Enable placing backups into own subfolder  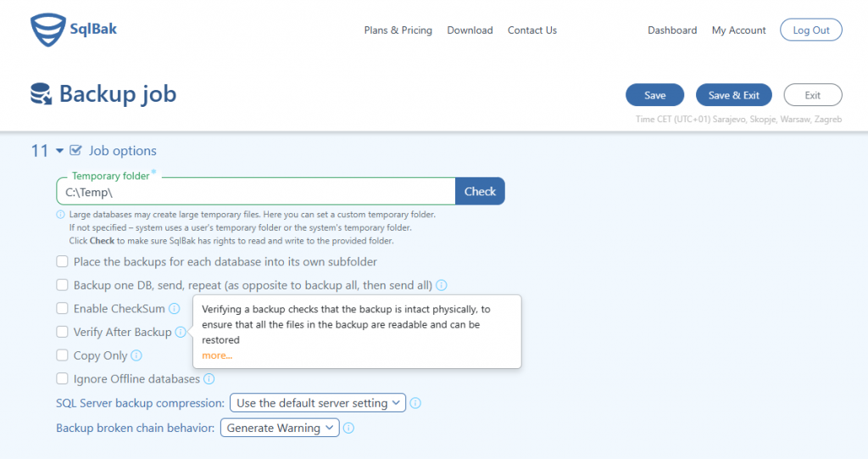(62, 261)
